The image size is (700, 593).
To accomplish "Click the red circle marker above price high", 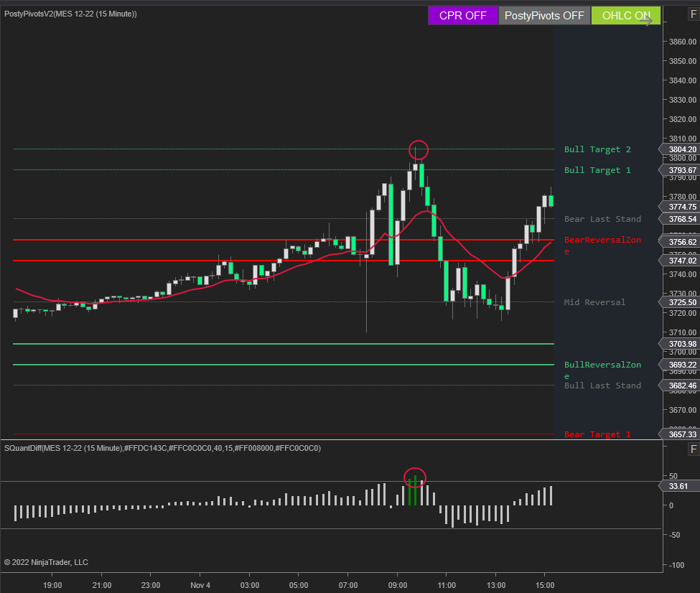I will click(x=419, y=150).
